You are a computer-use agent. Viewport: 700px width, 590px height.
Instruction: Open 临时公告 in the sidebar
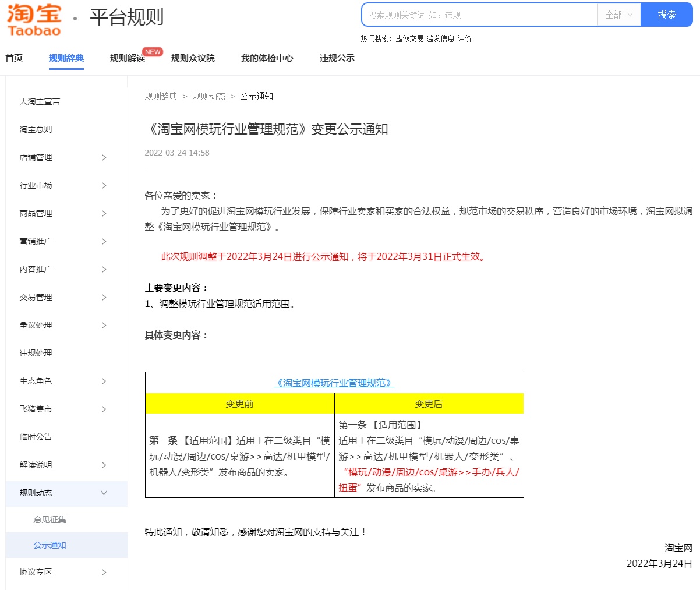[x=36, y=437]
